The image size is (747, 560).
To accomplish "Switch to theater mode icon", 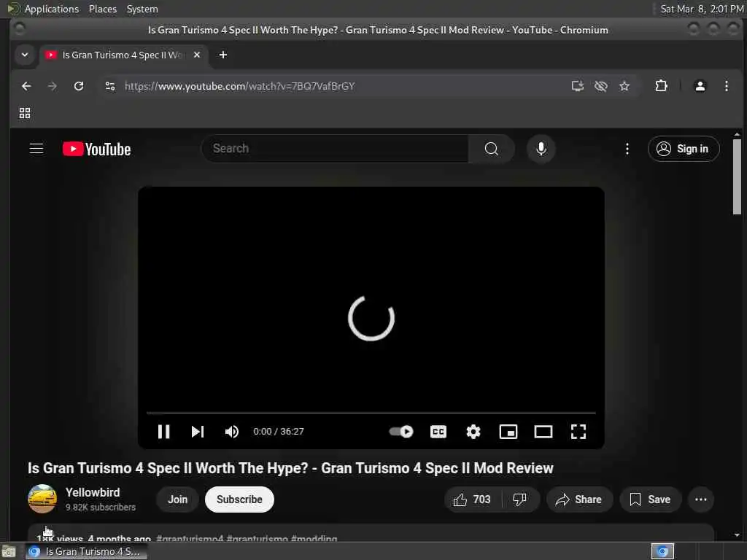I will click(x=543, y=432).
